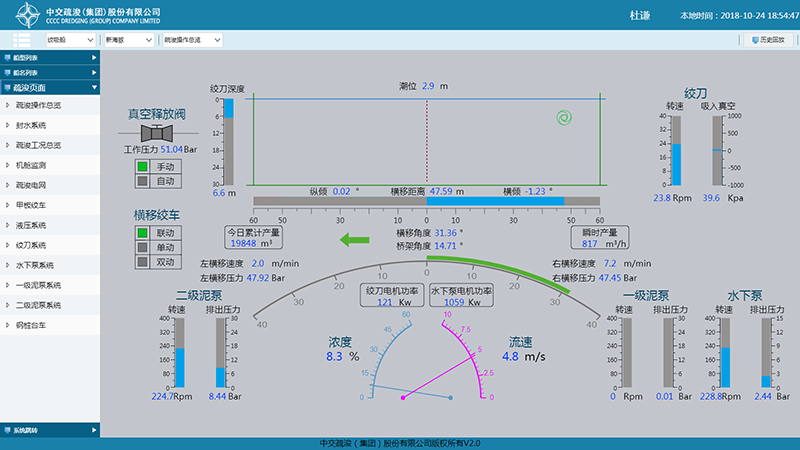Select 自动 automatic mode for vacuum valve
This screenshot has width=800, height=450.
(x=143, y=182)
